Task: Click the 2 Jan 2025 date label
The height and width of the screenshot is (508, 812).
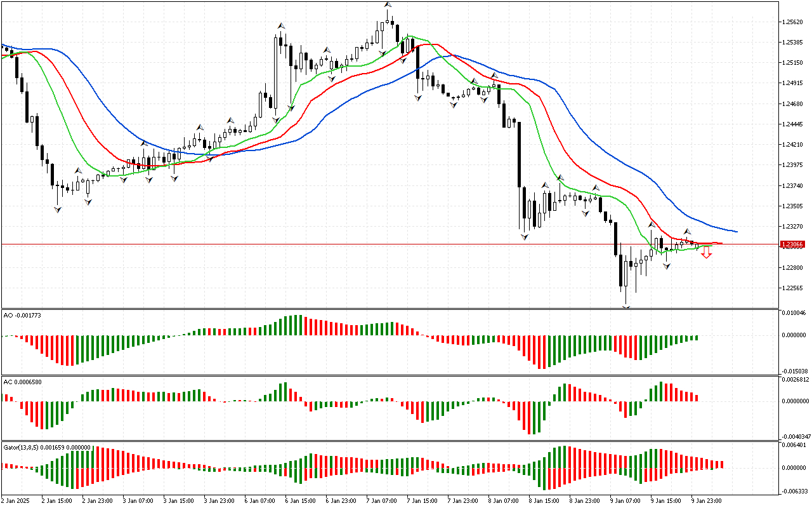Action: pos(16,500)
